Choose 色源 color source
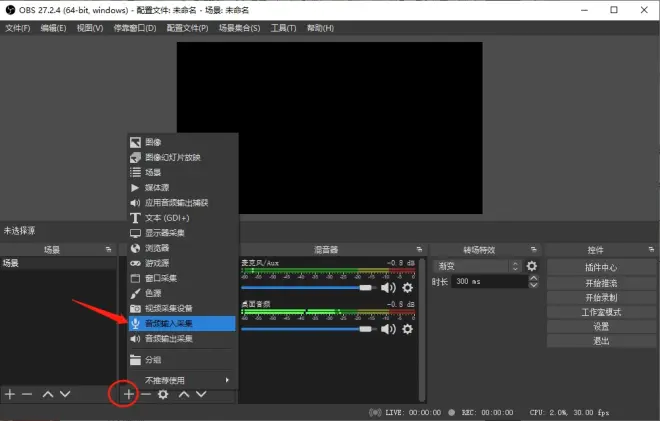The image size is (660, 421). 182,293
